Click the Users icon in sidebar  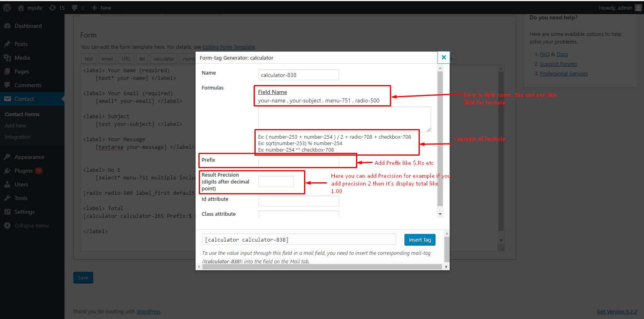tap(7, 184)
